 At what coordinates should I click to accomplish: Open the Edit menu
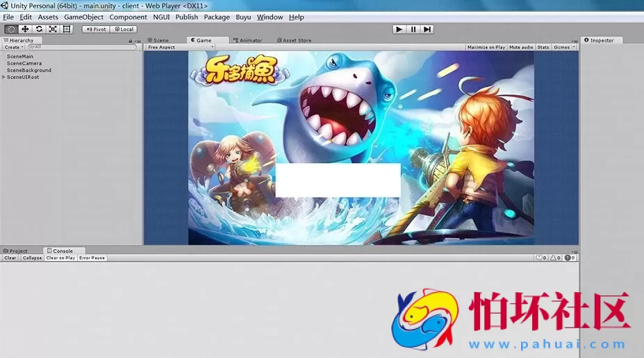pyautogui.click(x=26, y=17)
